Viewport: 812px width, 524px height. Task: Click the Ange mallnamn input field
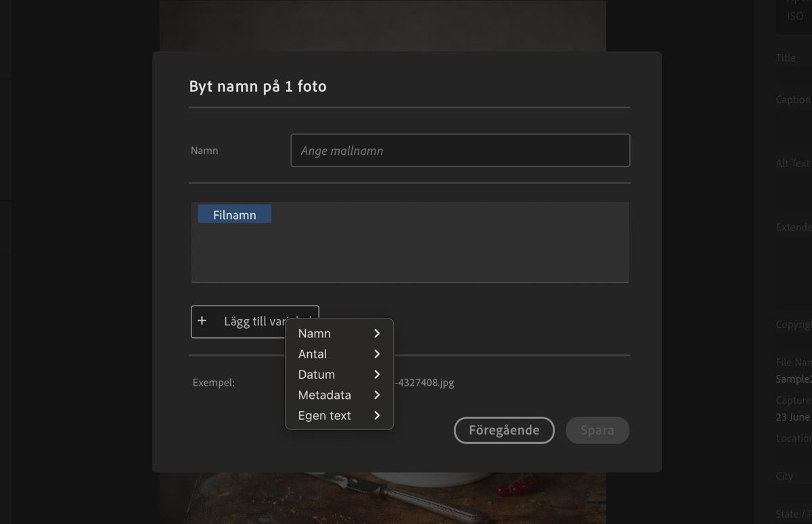pos(460,150)
